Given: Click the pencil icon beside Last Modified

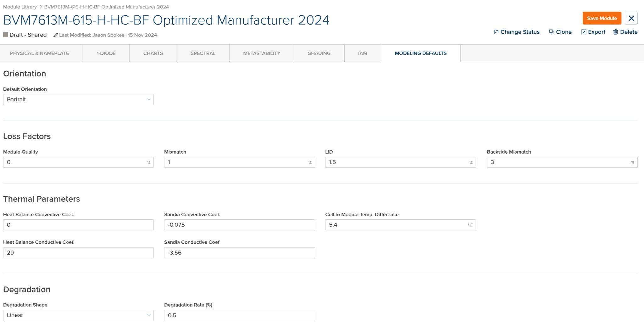Looking at the screenshot, I should [56, 35].
